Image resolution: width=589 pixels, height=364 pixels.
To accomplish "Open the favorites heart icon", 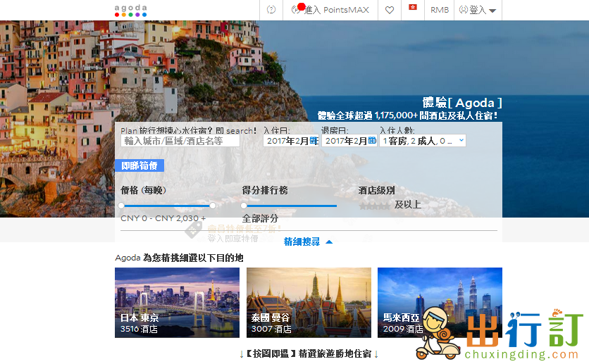I will (x=390, y=10).
